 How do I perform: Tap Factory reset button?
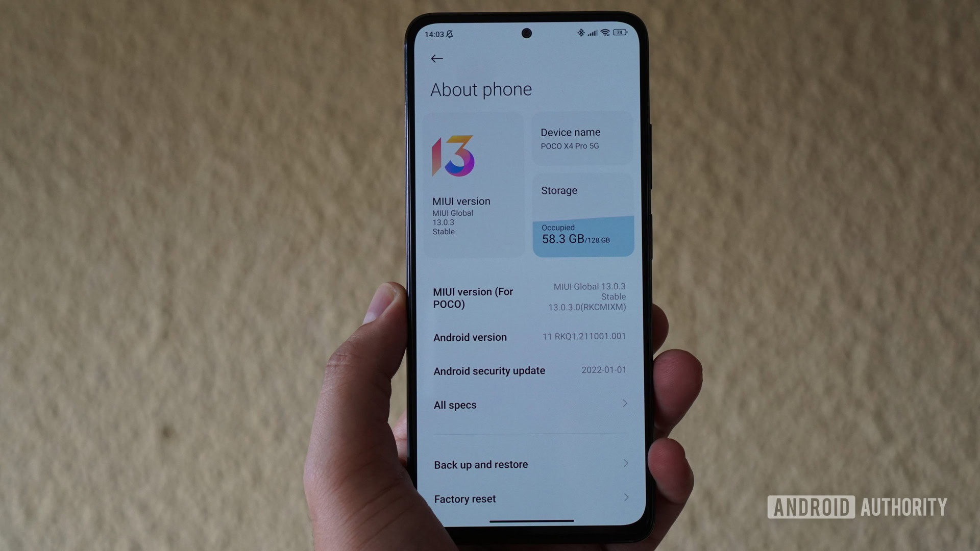[528, 498]
